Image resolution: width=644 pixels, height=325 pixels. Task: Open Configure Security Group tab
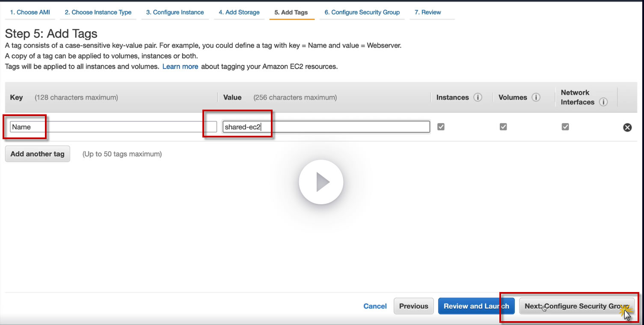pos(362,12)
